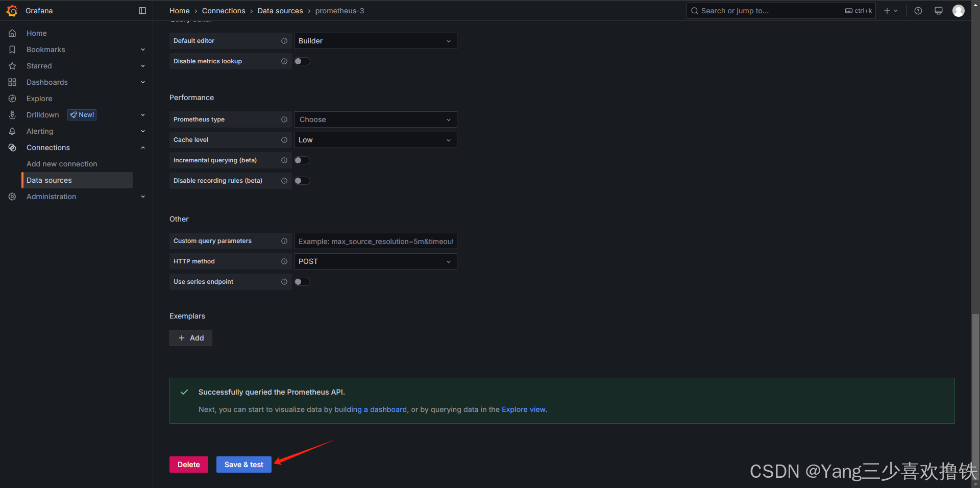Click the Bookmarks icon in sidebar
This screenshot has height=488, width=980.
(x=12, y=50)
